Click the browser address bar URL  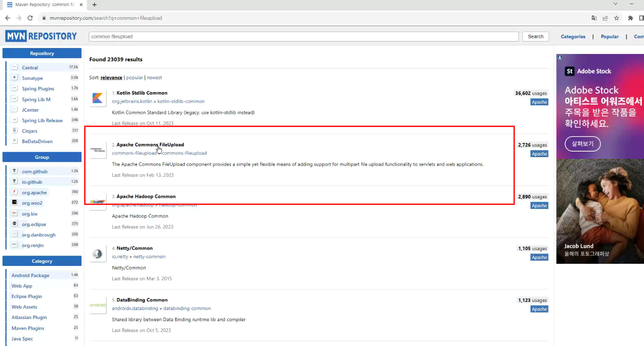click(x=106, y=18)
